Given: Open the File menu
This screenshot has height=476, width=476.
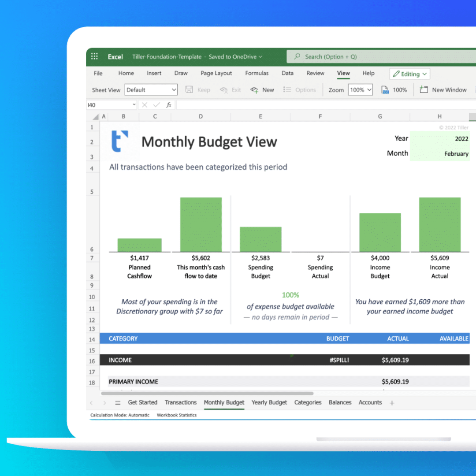Looking at the screenshot, I should (98, 73).
